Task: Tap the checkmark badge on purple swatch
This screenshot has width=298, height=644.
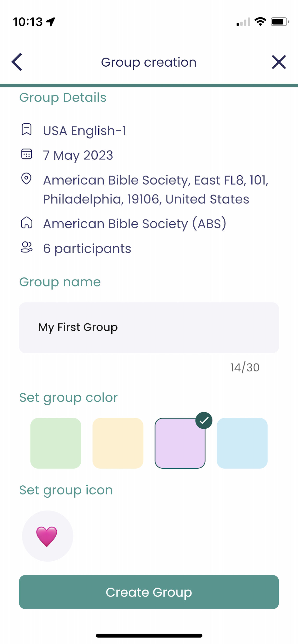Action: point(204,420)
